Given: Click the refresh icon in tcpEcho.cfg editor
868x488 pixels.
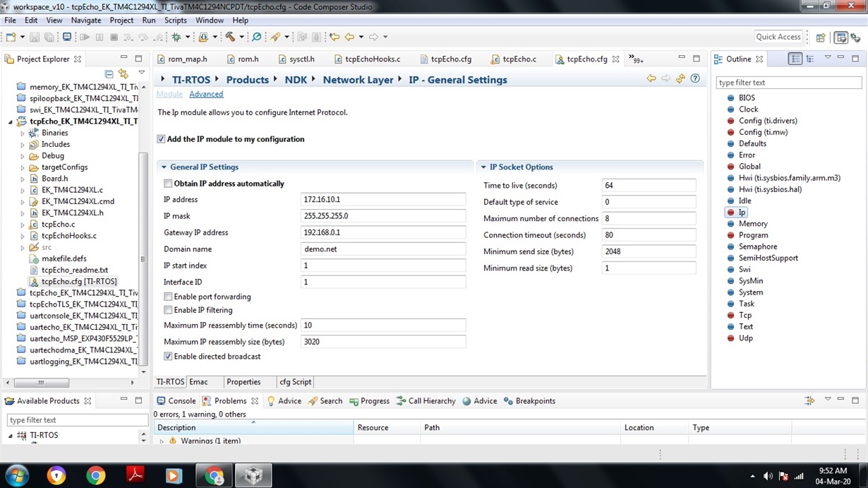Looking at the screenshot, I should tap(680, 79).
